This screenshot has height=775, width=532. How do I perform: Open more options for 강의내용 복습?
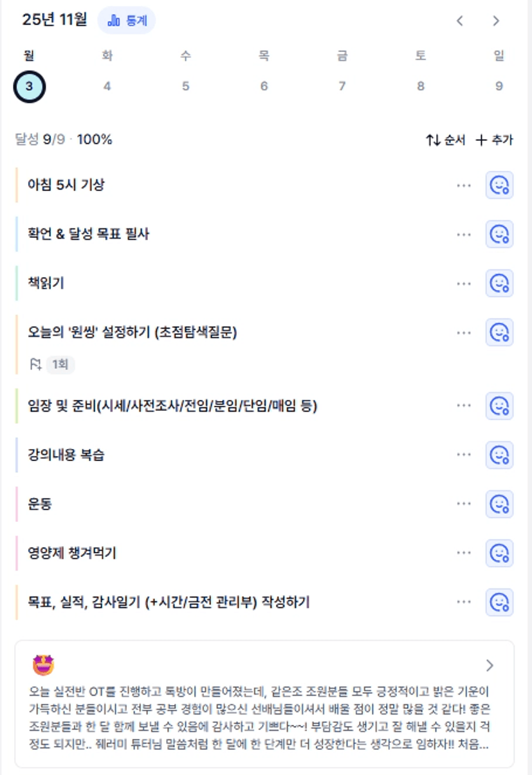point(464,455)
